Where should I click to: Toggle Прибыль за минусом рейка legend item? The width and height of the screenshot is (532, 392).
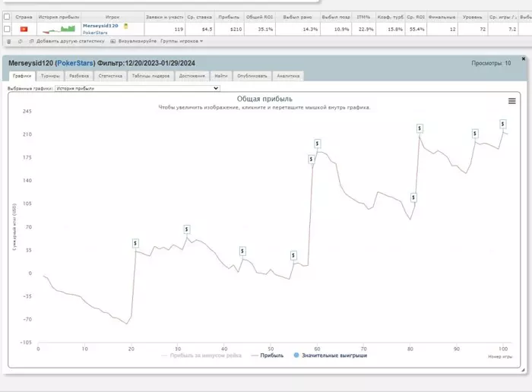point(201,356)
